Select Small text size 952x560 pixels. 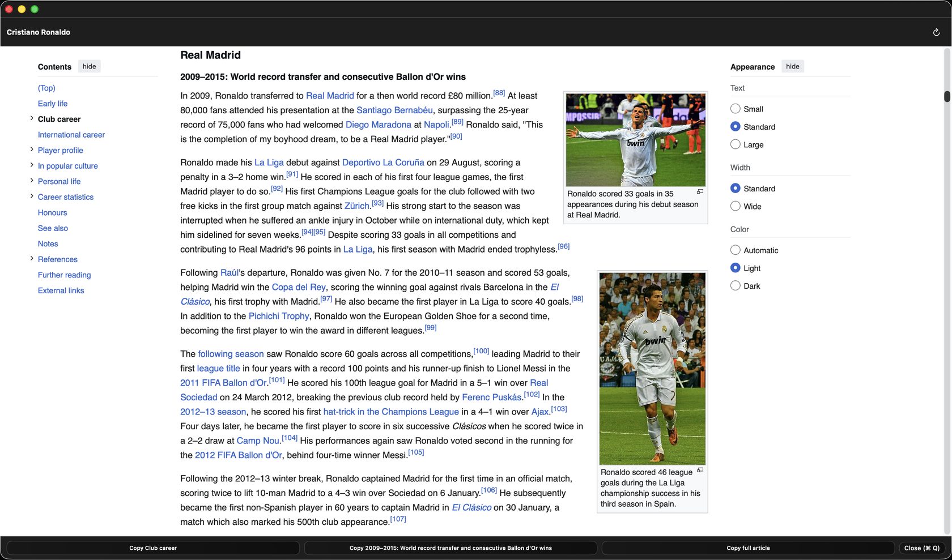pos(735,109)
